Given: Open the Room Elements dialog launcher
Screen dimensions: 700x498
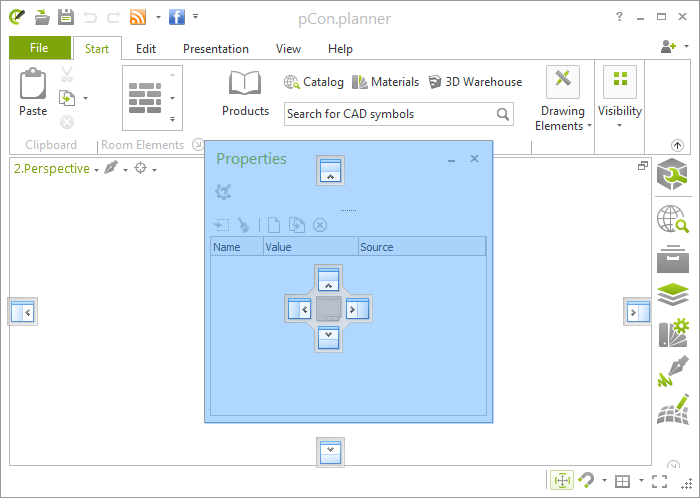Looking at the screenshot, I should (197, 144).
